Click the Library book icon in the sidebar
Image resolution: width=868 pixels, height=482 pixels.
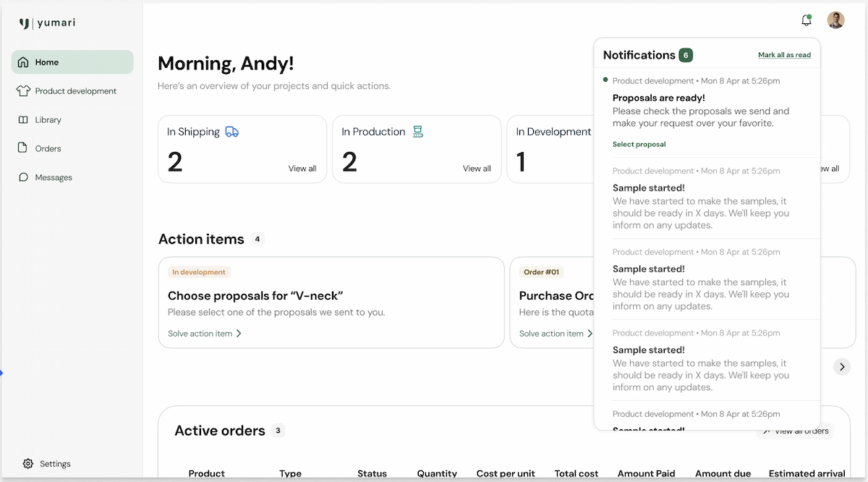click(23, 119)
